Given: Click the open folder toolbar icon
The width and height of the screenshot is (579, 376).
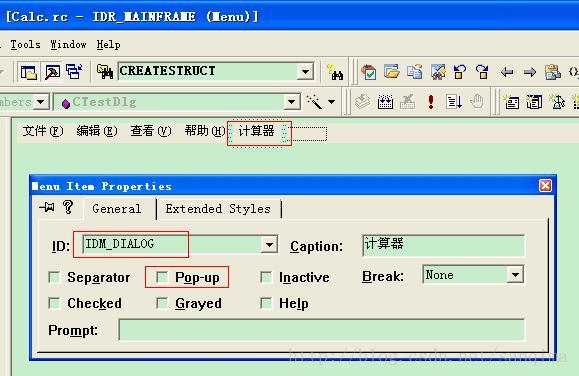Looking at the screenshot, I should click(391, 71).
